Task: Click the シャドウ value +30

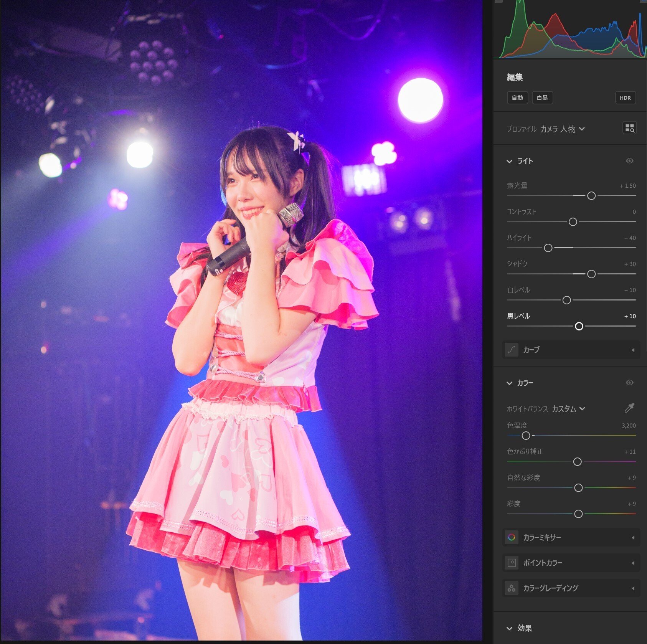Action: pyautogui.click(x=630, y=264)
